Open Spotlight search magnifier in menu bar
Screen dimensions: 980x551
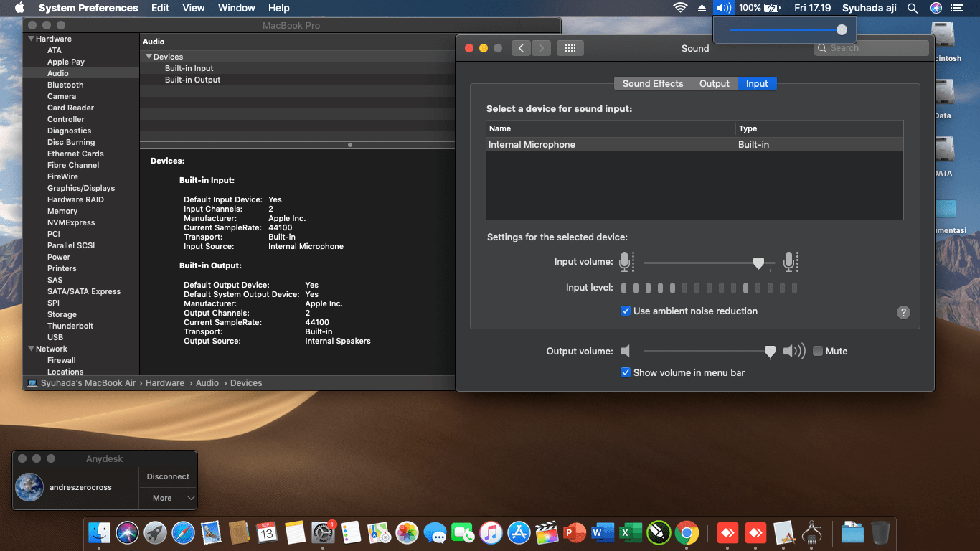[x=913, y=8]
